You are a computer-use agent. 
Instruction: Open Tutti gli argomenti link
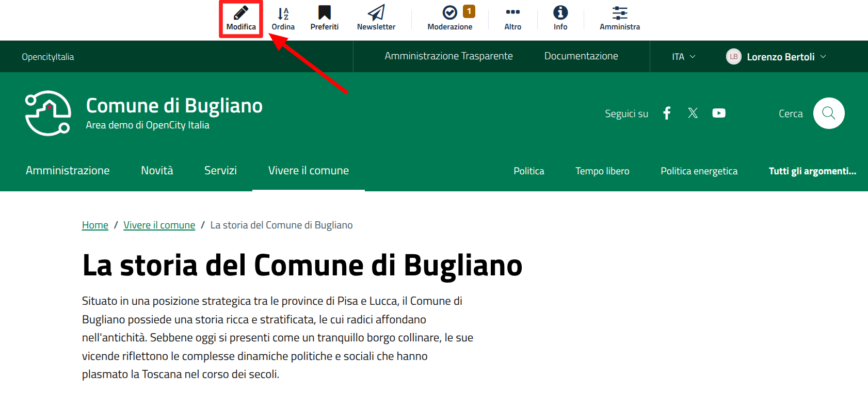812,171
